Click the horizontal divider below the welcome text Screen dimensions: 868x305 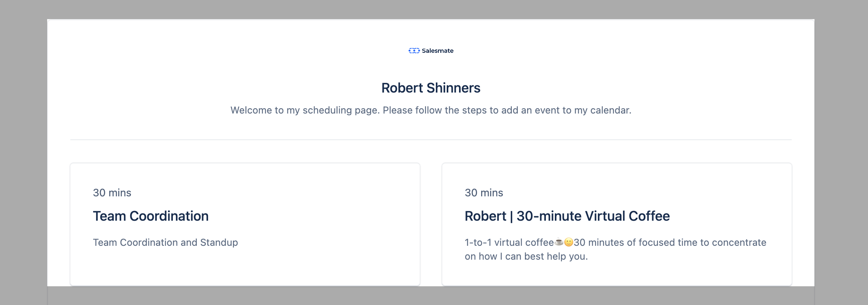click(x=431, y=140)
